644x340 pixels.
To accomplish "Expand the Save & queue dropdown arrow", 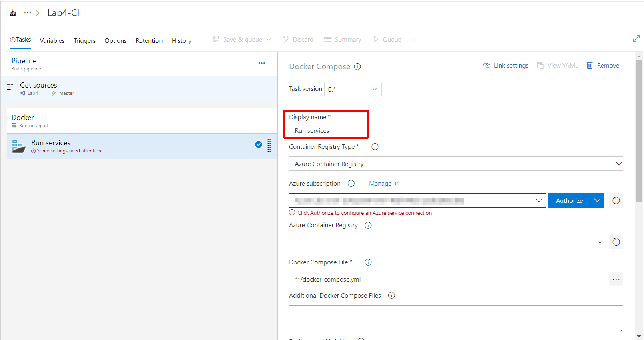I will pos(269,39).
